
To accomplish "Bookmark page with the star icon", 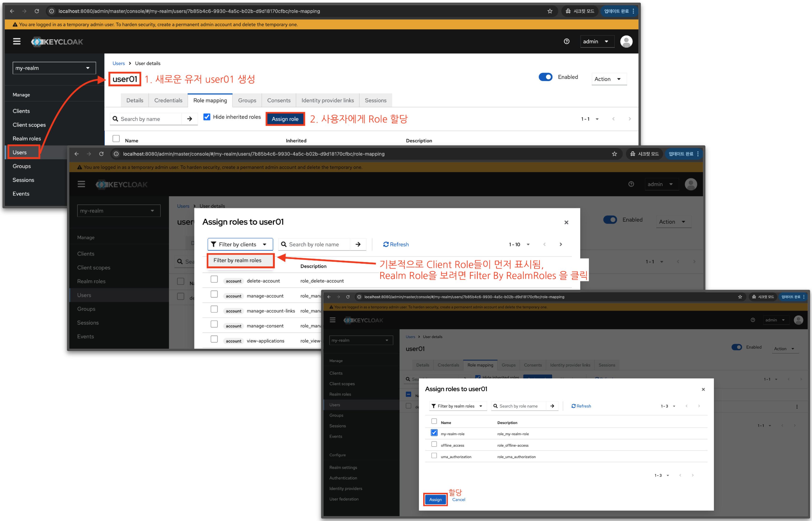I will coord(550,11).
